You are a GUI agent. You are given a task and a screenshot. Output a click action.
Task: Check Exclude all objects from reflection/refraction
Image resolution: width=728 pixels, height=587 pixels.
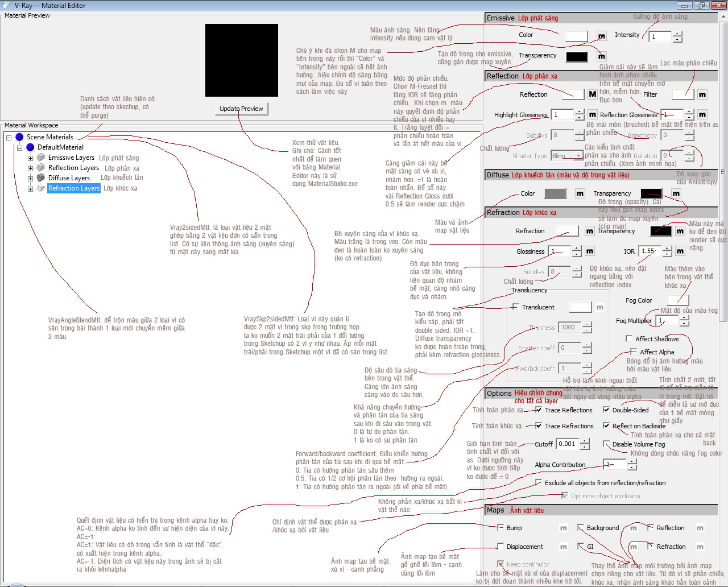[x=538, y=483]
